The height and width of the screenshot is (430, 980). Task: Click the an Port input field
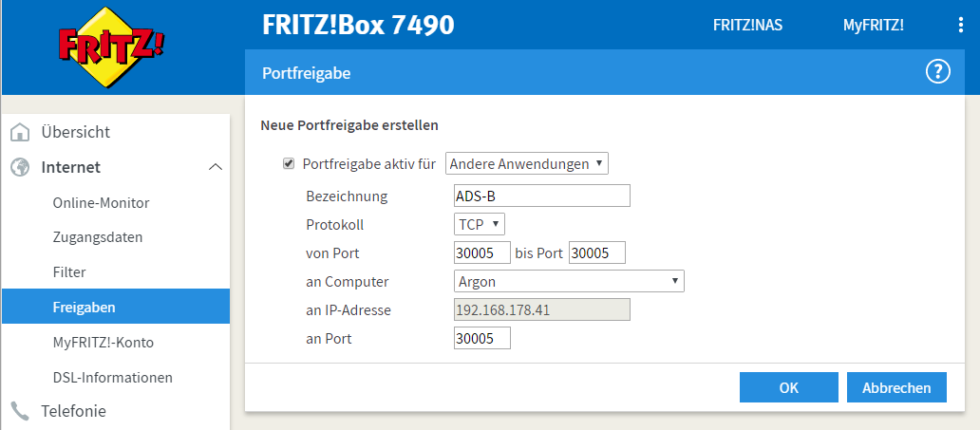point(481,339)
